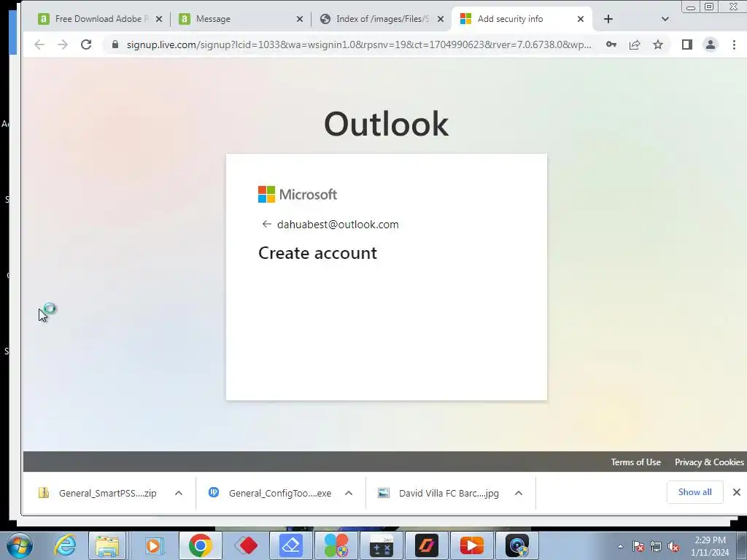Open the calculator app on taskbar

(x=381, y=545)
